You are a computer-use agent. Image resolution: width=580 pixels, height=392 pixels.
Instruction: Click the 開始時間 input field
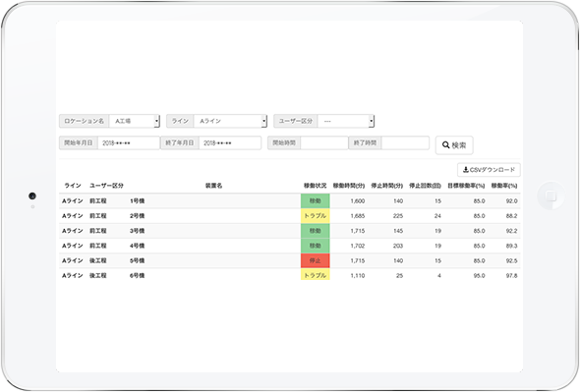point(324,142)
